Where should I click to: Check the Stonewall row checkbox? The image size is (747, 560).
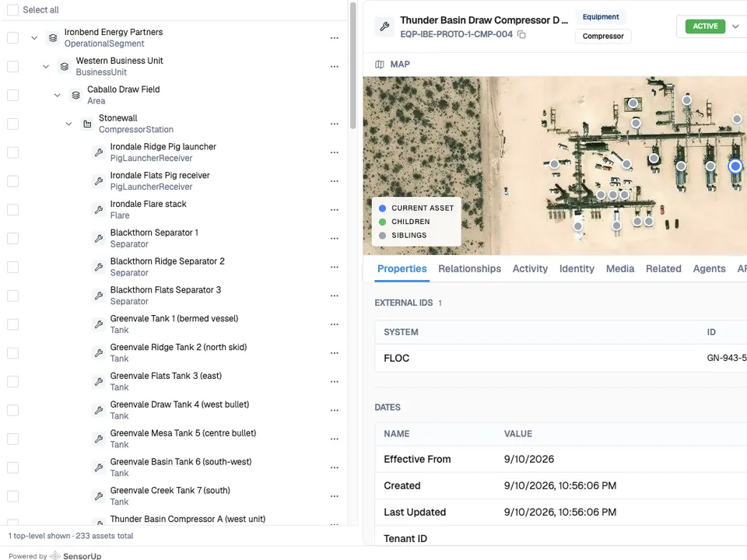click(13, 124)
